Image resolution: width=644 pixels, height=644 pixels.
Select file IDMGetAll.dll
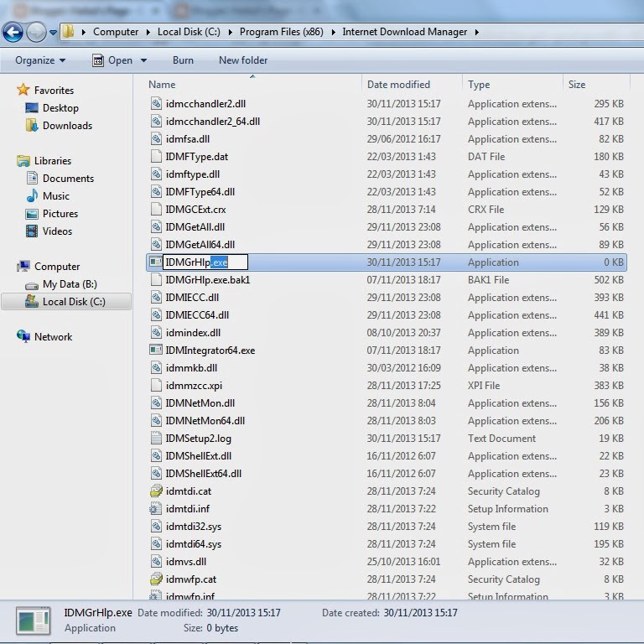(x=195, y=226)
